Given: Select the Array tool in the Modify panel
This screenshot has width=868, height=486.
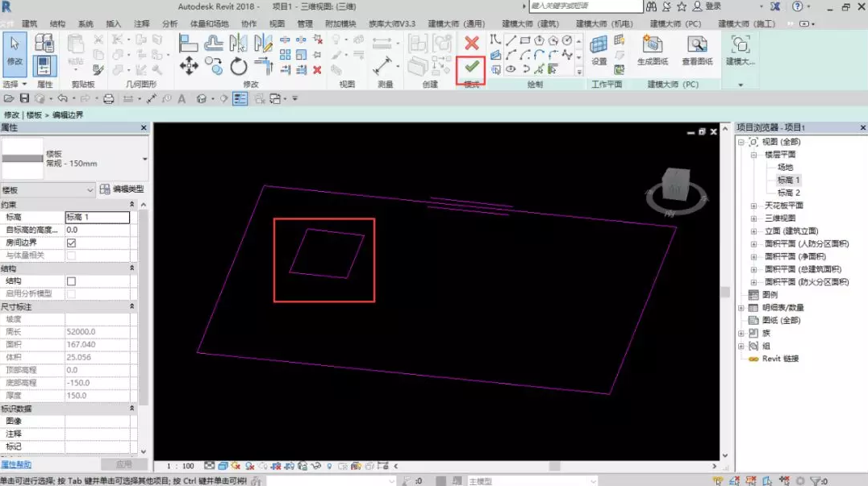Looking at the screenshot, I should [x=285, y=54].
